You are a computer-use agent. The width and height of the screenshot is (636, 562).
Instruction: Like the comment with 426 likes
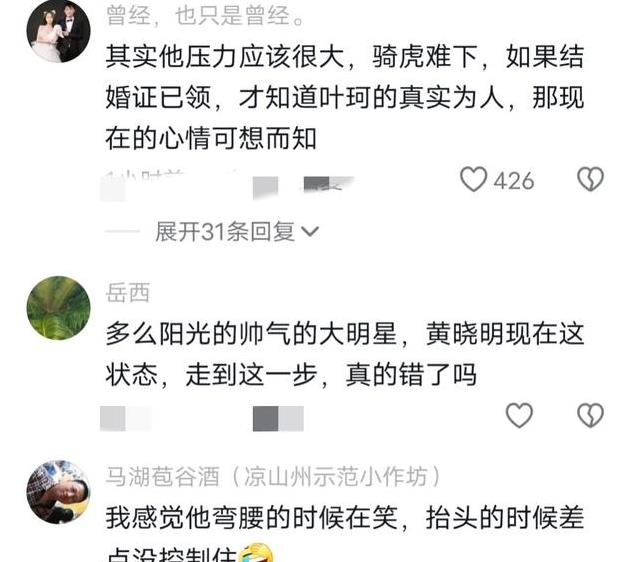(473, 179)
